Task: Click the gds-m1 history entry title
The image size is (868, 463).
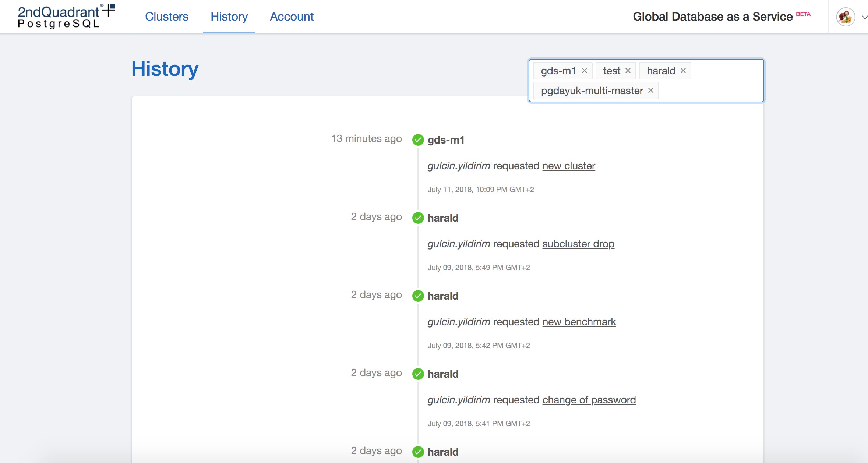Action: point(446,140)
